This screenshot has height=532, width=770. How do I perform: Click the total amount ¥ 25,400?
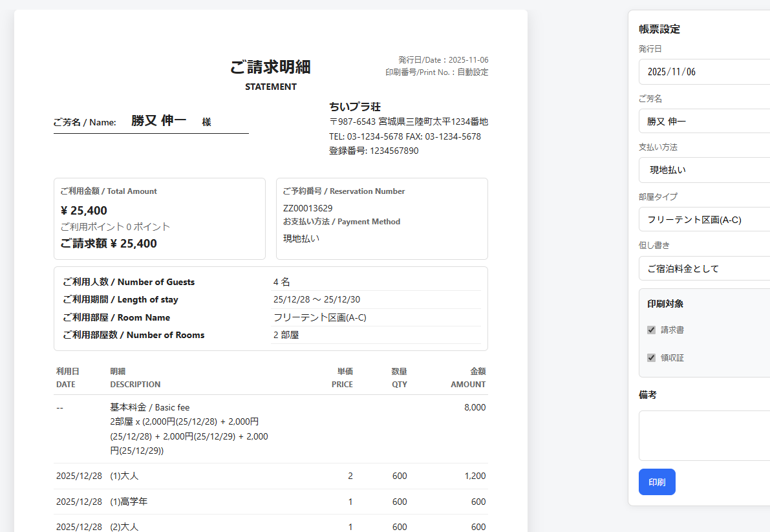(x=84, y=211)
